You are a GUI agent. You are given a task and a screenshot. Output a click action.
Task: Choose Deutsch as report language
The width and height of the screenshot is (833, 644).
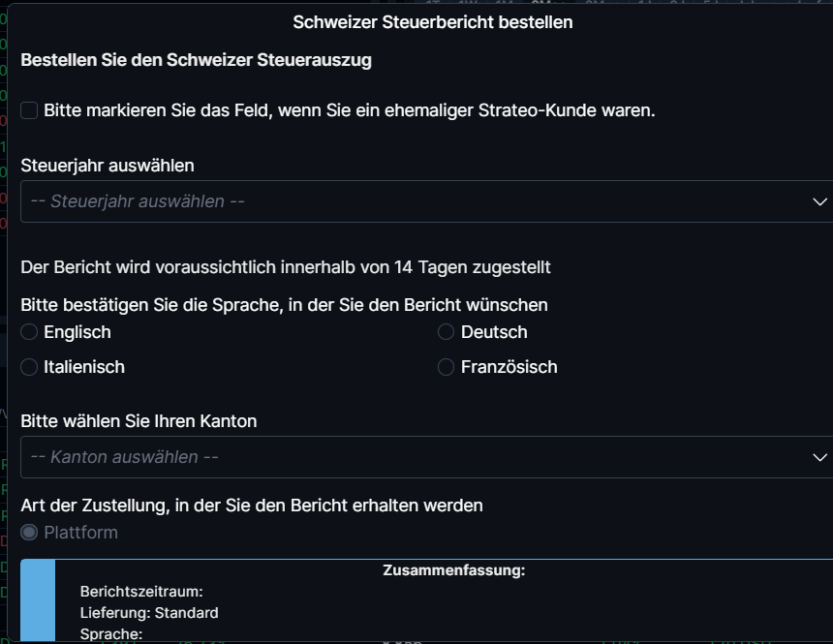[x=447, y=332]
